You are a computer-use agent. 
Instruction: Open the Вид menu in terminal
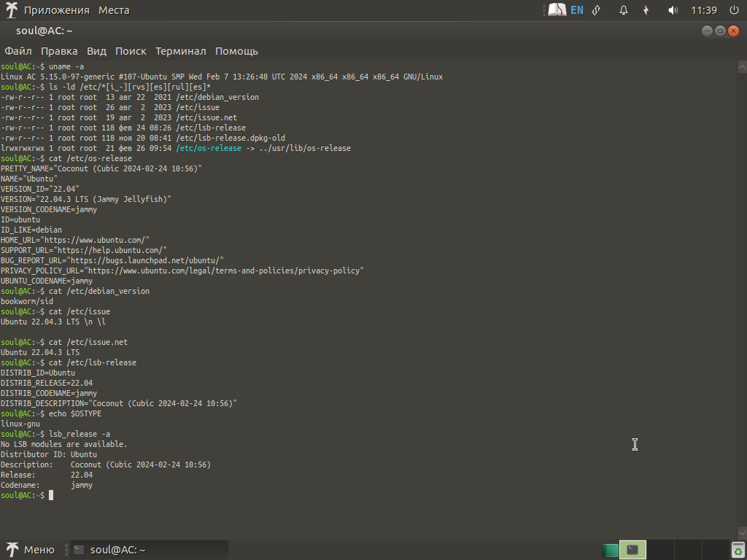click(96, 51)
